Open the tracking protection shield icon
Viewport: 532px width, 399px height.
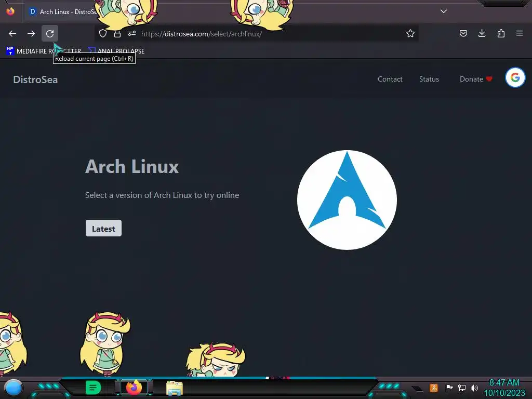click(103, 34)
